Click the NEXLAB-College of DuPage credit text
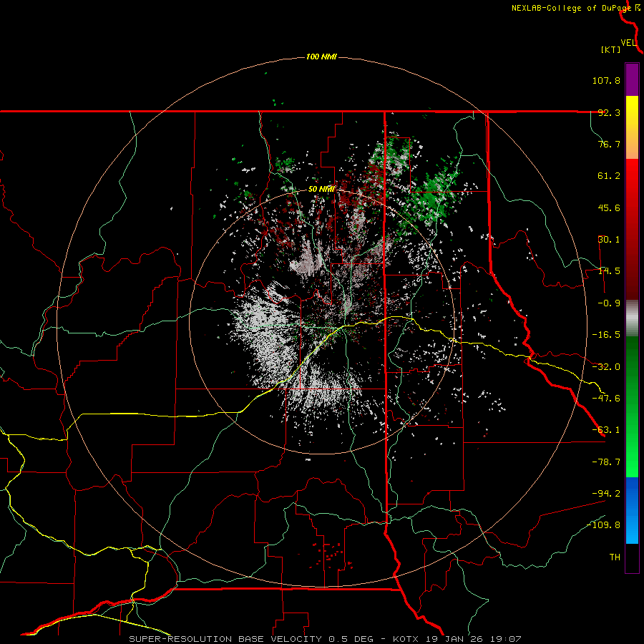The height and width of the screenshot is (644, 644). [x=576, y=8]
